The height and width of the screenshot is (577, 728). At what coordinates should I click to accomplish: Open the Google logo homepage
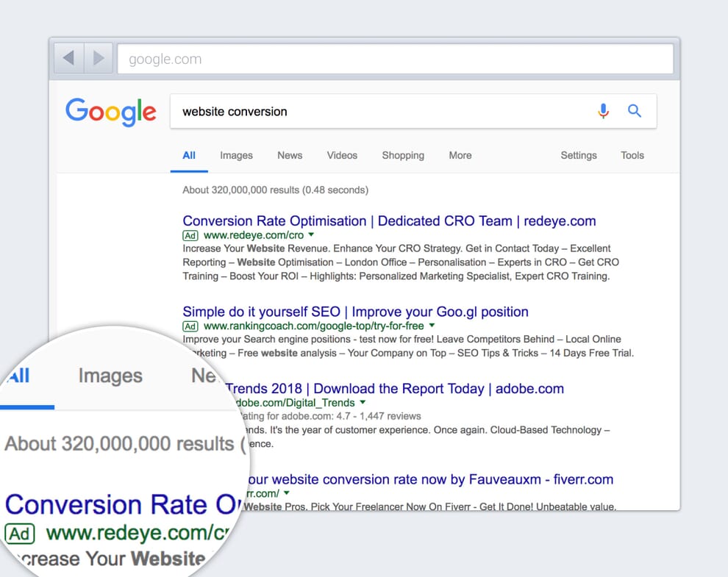pos(111,112)
